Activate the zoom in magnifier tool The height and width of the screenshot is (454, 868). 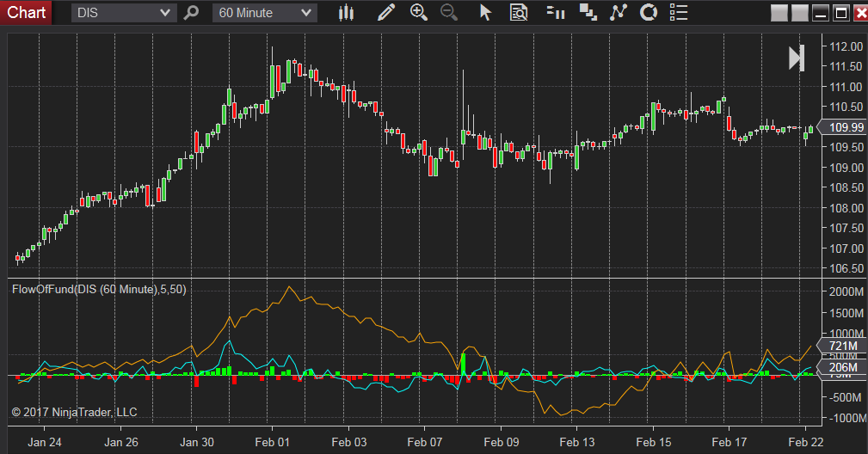tap(418, 12)
